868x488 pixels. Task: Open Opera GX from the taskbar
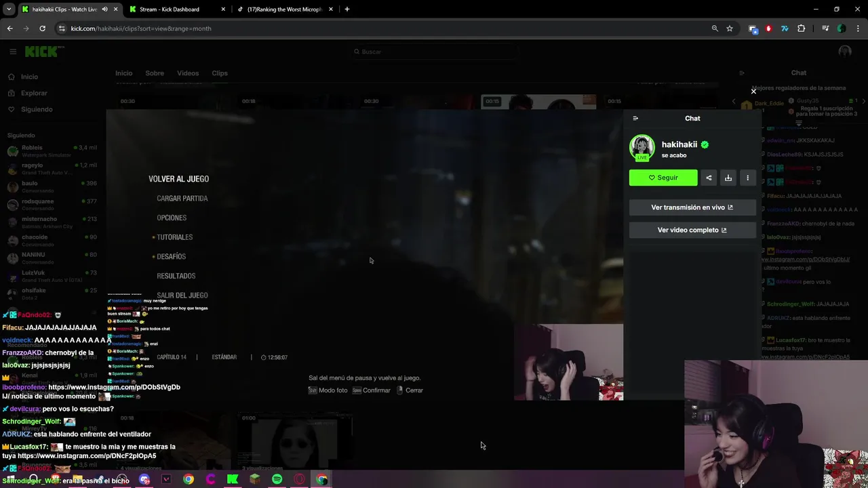299,479
